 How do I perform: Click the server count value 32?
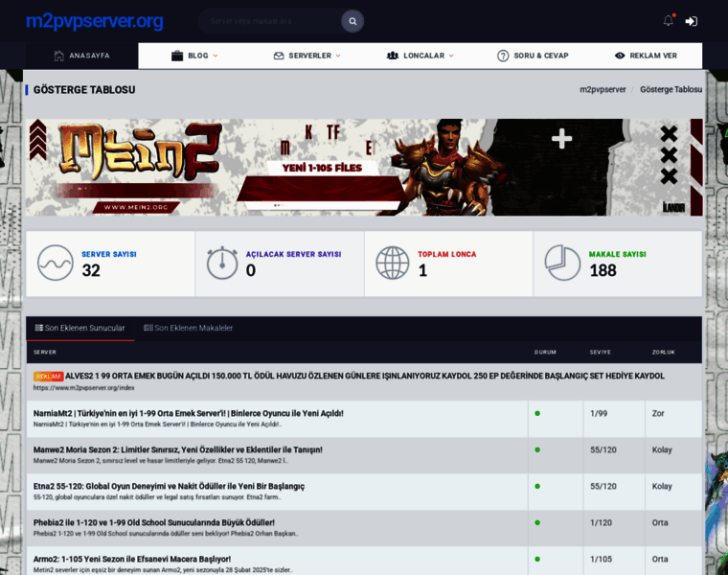coord(91,270)
